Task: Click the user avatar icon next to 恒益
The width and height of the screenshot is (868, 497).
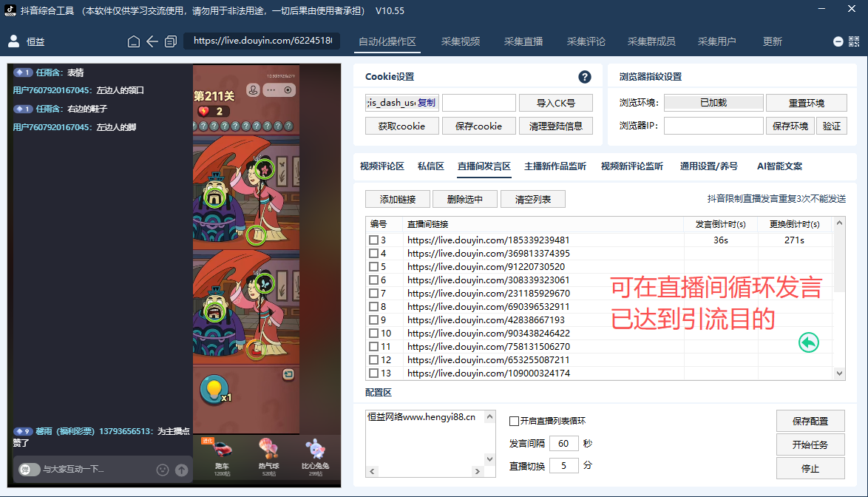Action: point(14,41)
